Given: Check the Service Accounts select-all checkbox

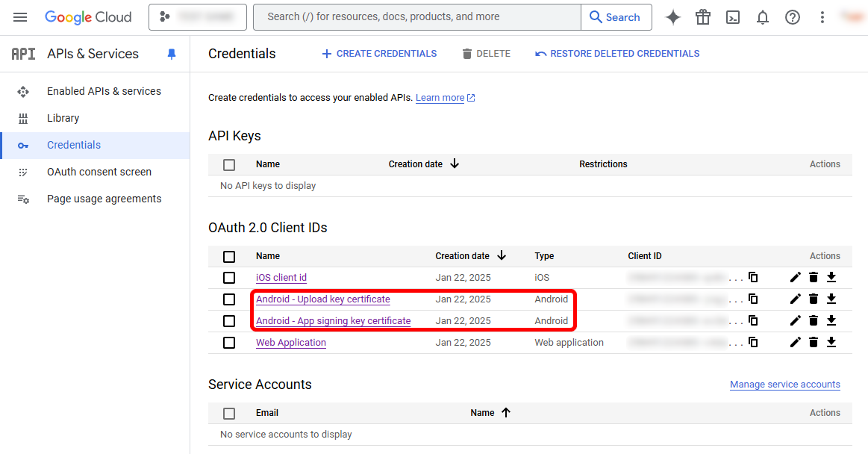Looking at the screenshot, I should point(229,413).
